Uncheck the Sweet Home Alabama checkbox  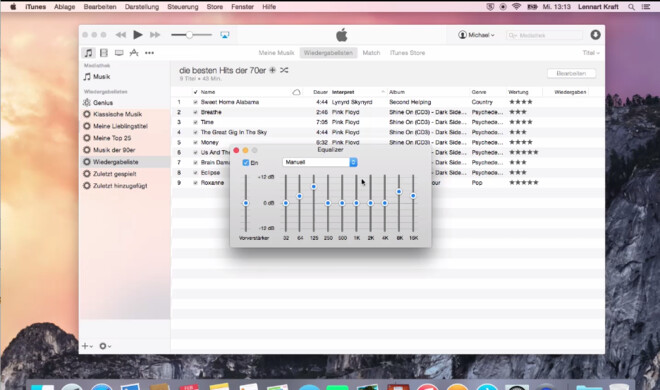(195, 102)
